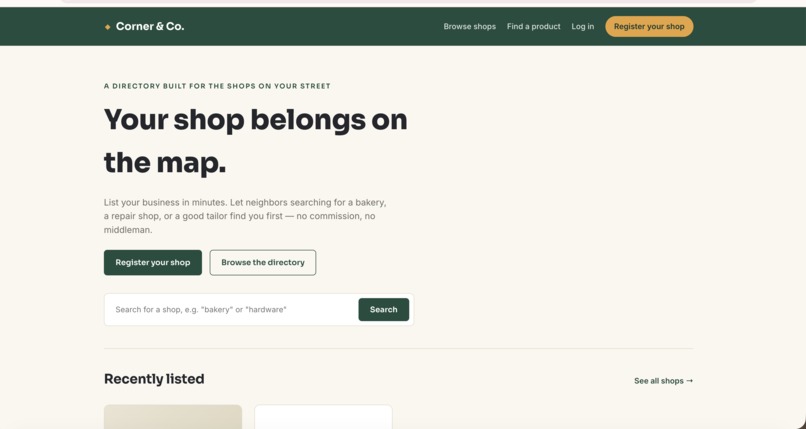Follow the See all shops link
Screen dimensions: 806x429
(x=663, y=381)
